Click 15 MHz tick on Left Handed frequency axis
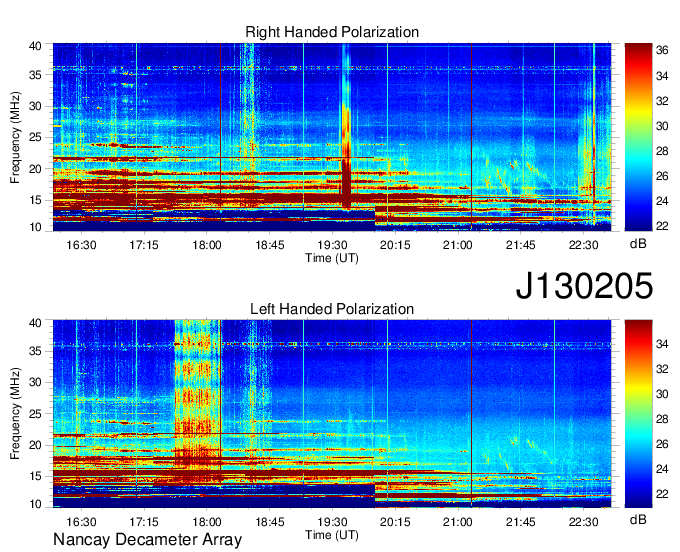Viewport: 680px width, 552px height. (35, 476)
